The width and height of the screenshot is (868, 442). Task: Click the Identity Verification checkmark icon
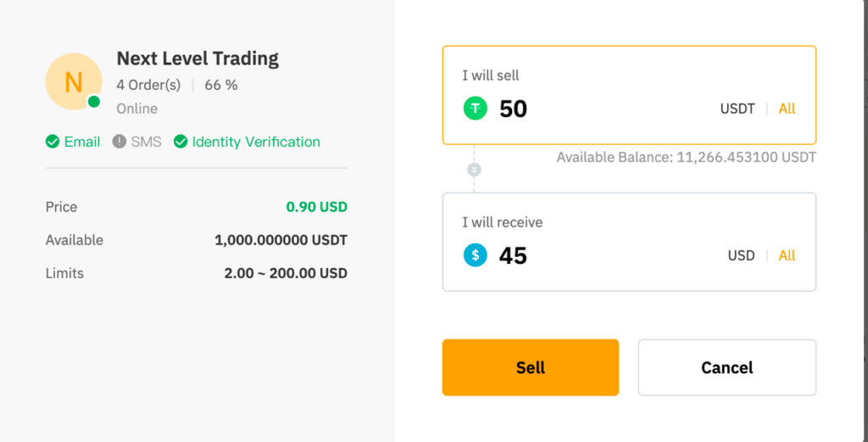click(181, 142)
